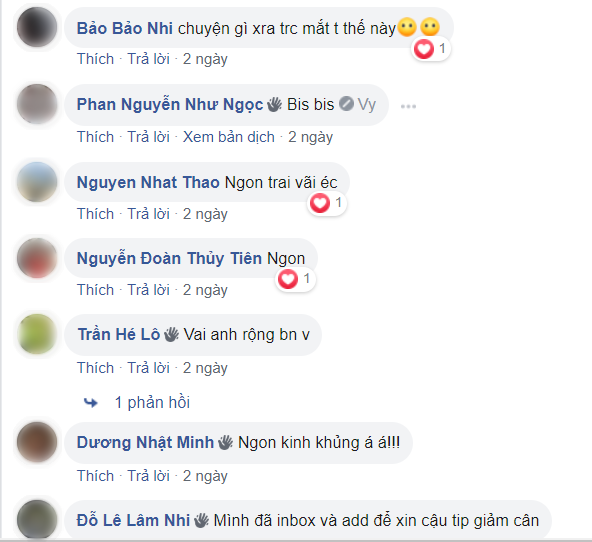Click heart reaction on Nguyễn Đoàn Thủy Tiên's comment
Image resolution: width=592 pixels, height=542 pixels.
pos(288,279)
